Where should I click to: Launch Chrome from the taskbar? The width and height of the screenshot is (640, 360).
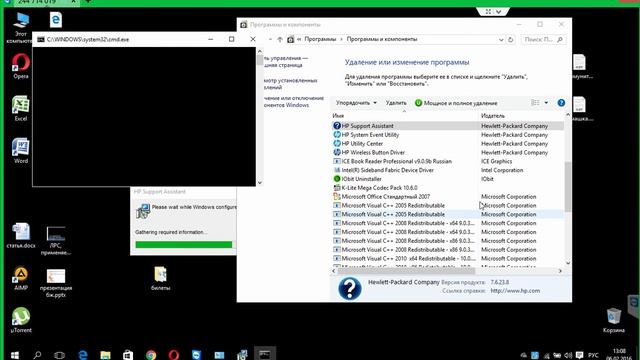[x=151, y=355]
